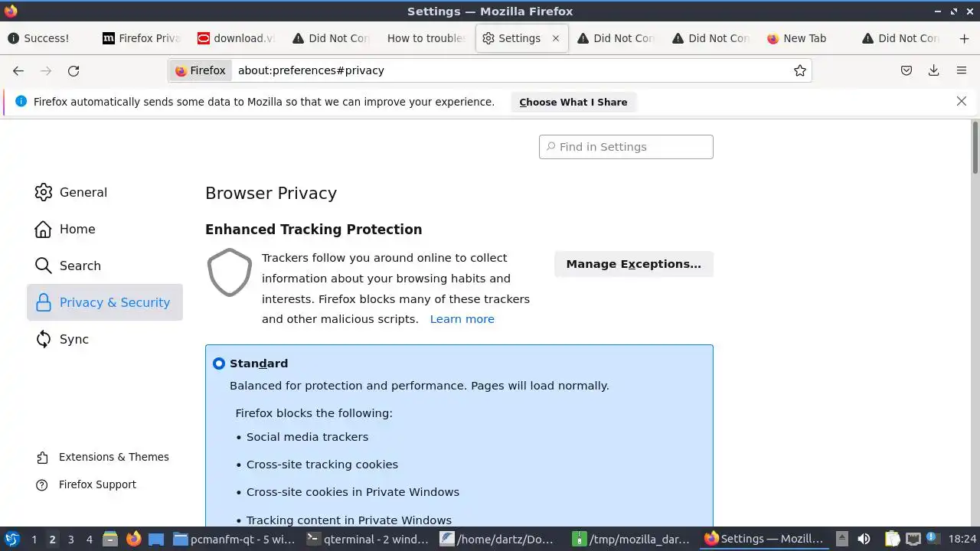Follow the Learn more link

click(x=462, y=319)
